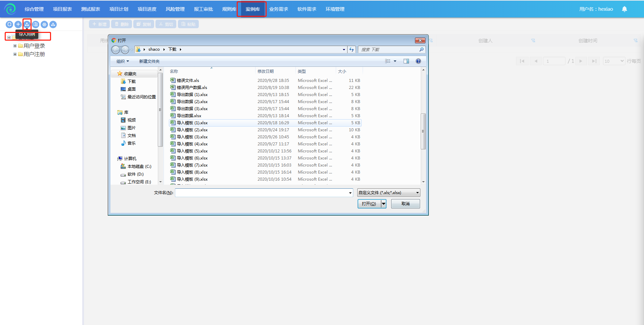The width and height of the screenshot is (644, 325).
Task: Expand the 用户登录 folder node
Action: pos(15,46)
